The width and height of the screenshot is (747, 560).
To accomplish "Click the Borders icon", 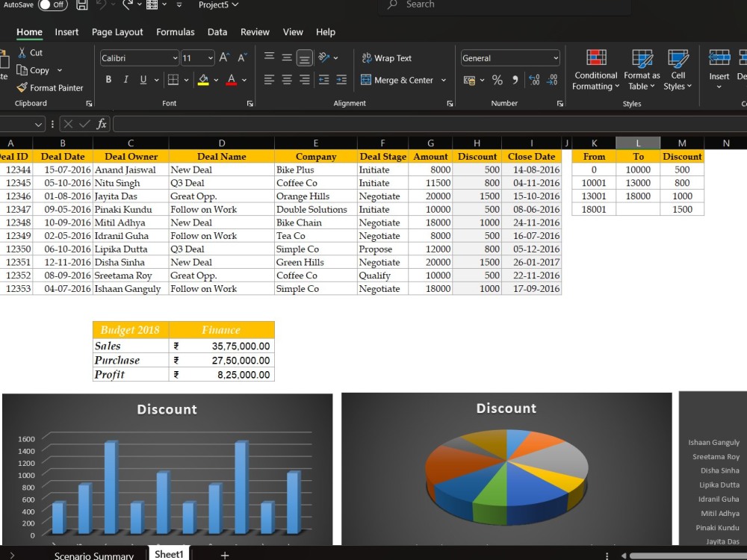I will (173, 80).
